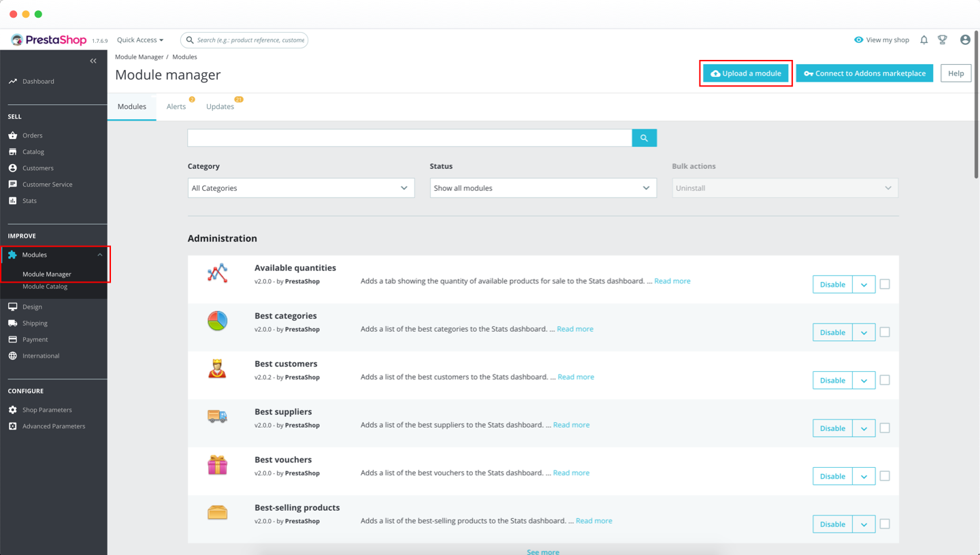Open notifications bell icon
Screen dimensions: 980x555
point(924,40)
